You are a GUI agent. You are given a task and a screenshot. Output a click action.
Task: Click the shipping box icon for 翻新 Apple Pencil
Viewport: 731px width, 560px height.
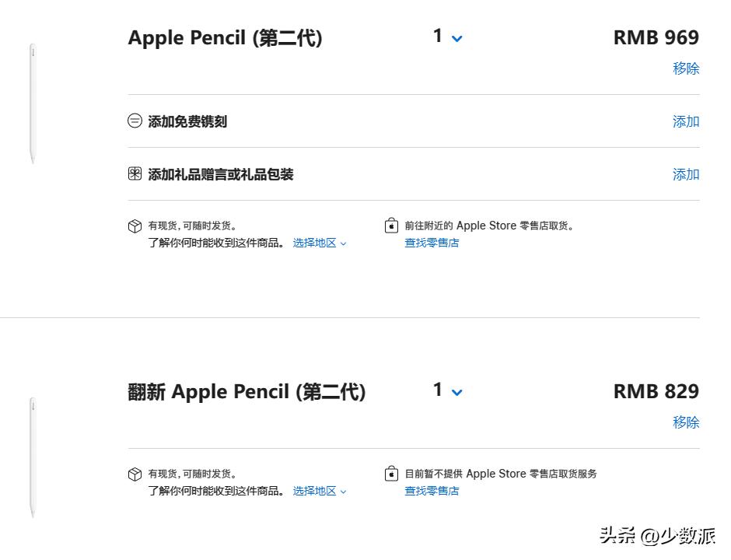[135, 474]
